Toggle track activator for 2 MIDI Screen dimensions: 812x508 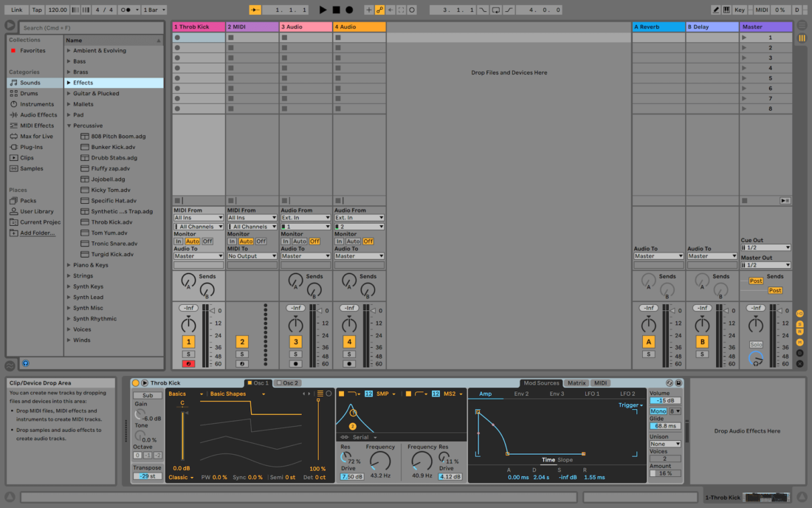[x=242, y=342]
